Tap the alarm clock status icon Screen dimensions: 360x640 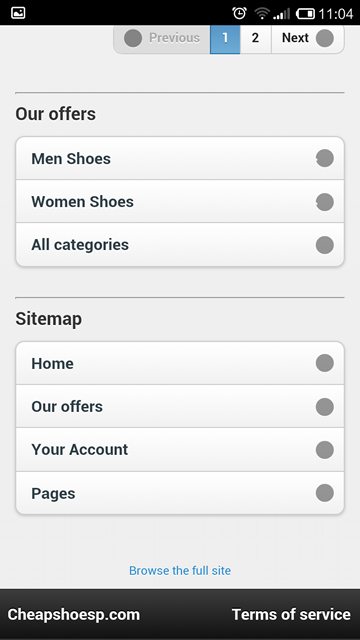(239, 13)
